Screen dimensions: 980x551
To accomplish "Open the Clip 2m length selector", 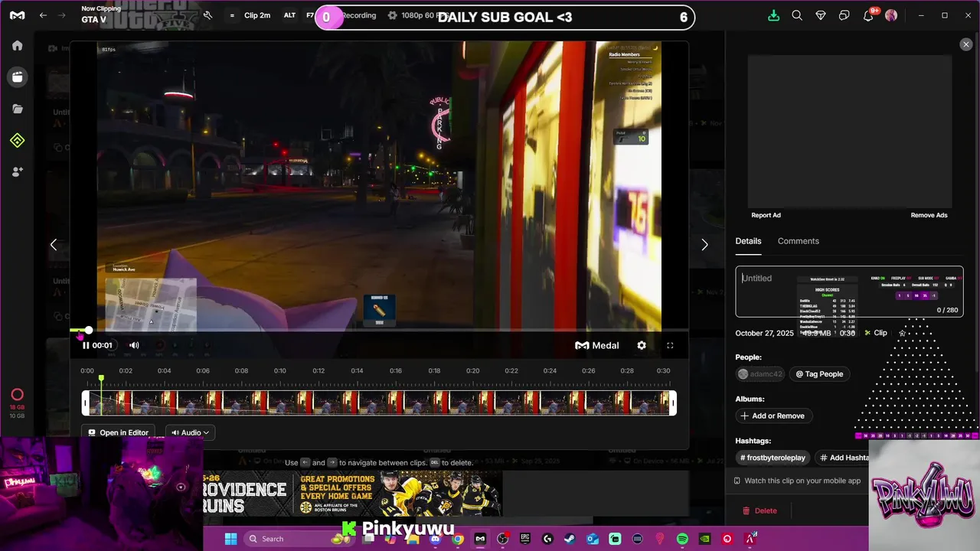I will [257, 15].
